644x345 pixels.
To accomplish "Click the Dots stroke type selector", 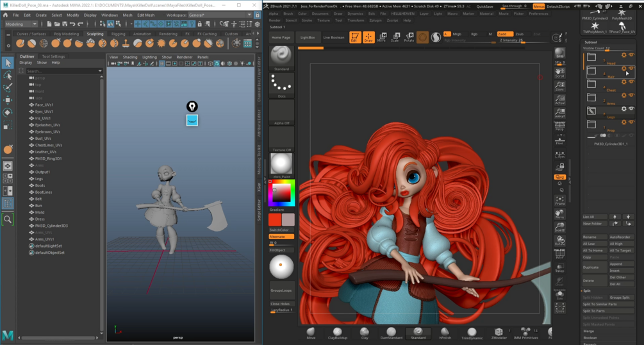I will click(281, 85).
